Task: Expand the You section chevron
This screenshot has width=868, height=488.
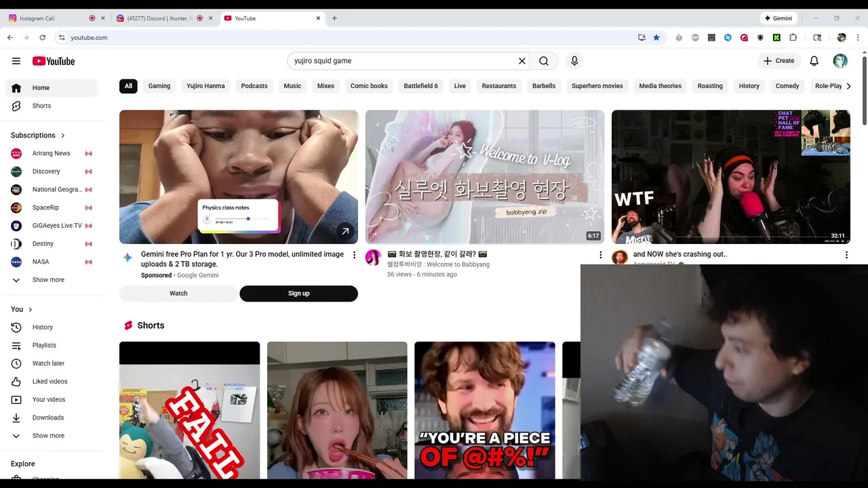Action: click(30, 310)
